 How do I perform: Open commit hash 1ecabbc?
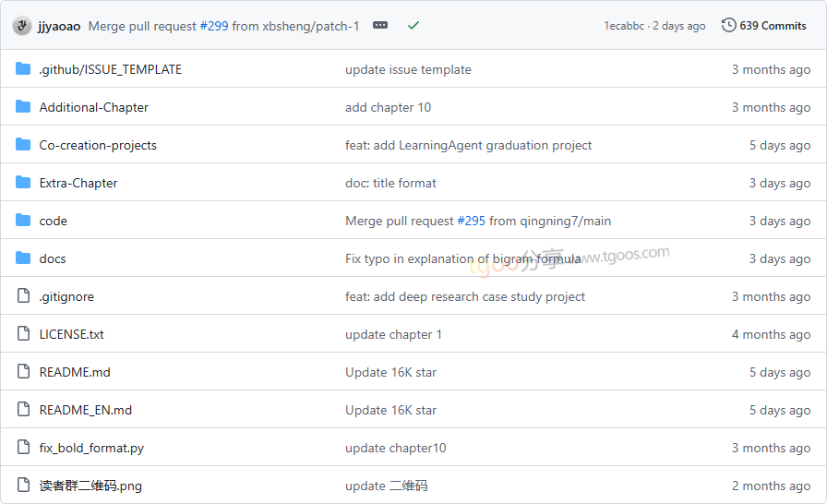625,26
